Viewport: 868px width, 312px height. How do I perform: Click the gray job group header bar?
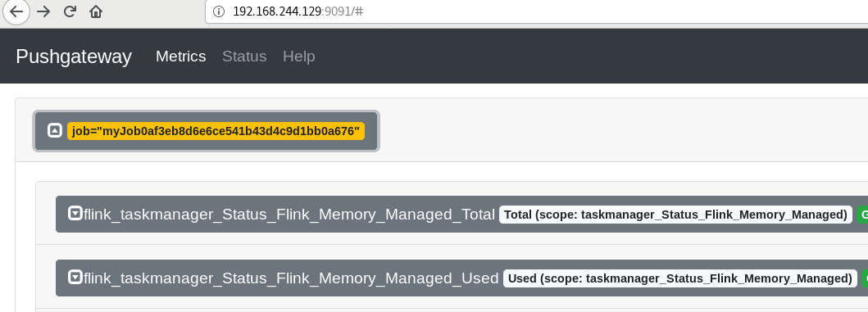(x=206, y=131)
